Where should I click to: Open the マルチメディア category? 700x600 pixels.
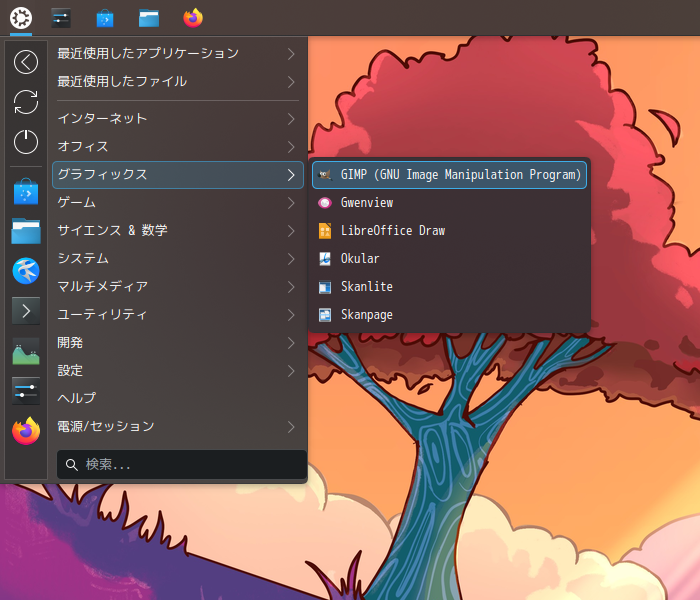pyautogui.click(x=178, y=287)
